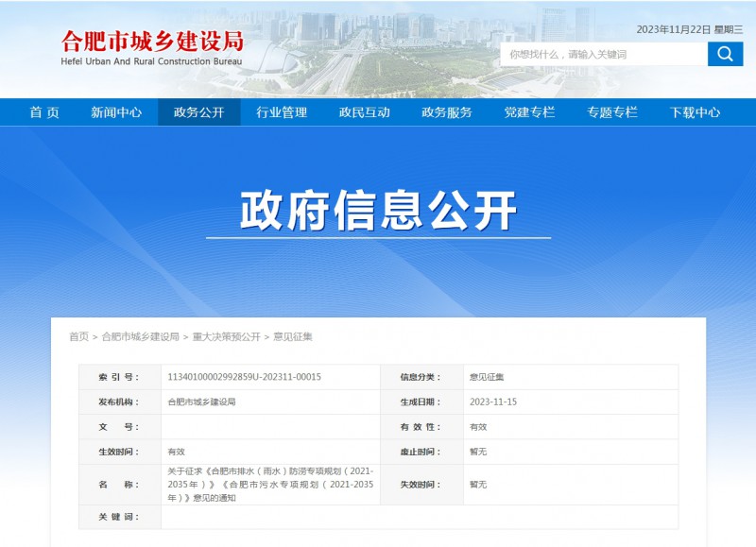Viewport: 756px width, 547px height.
Task: Click the 索引号 label cell
Action: 120,377
